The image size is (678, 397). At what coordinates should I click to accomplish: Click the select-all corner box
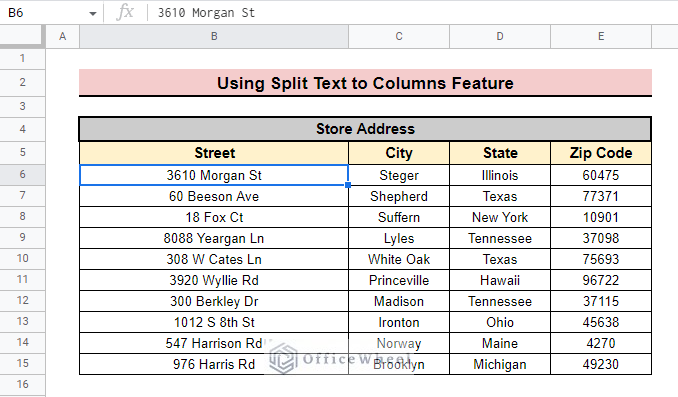point(22,36)
